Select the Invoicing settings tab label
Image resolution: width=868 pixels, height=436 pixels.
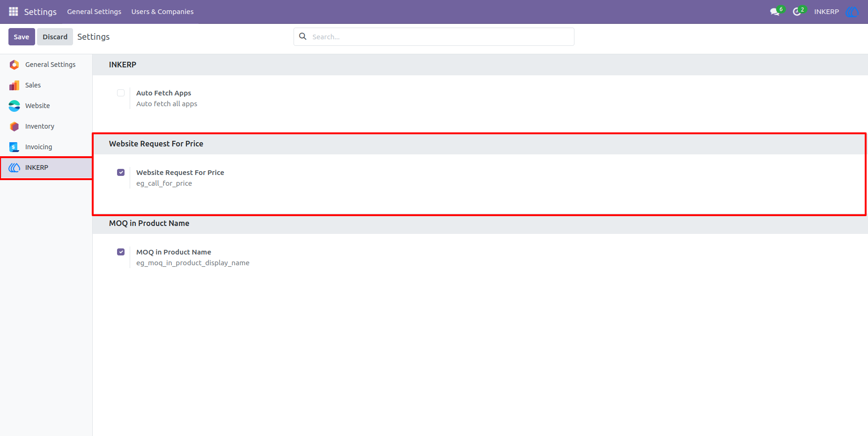[38, 147]
